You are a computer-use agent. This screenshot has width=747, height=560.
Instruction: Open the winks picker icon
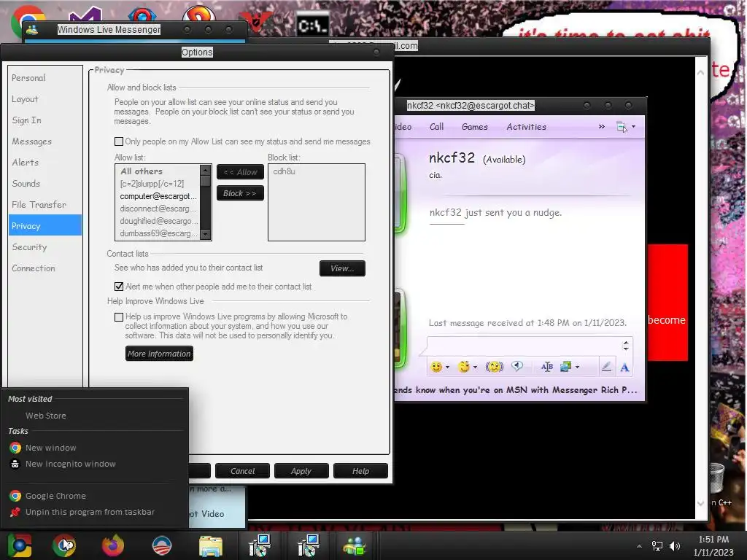[x=463, y=367]
